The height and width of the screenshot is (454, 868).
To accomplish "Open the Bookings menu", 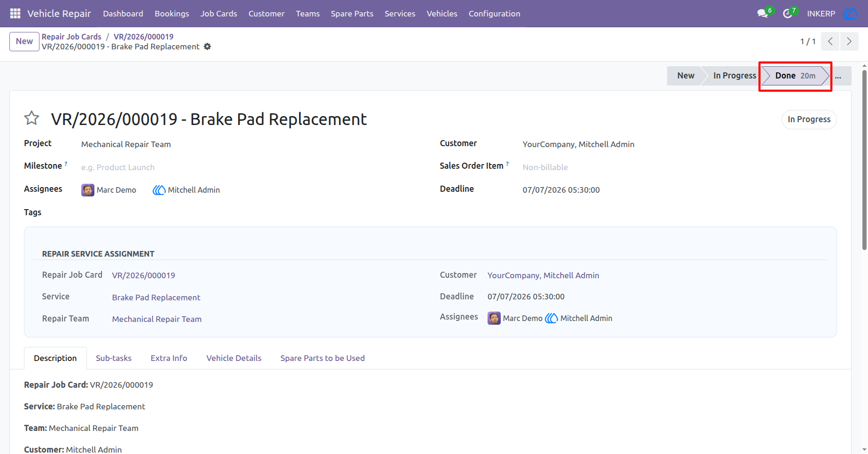I will pyautogui.click(x=172, y=14).
